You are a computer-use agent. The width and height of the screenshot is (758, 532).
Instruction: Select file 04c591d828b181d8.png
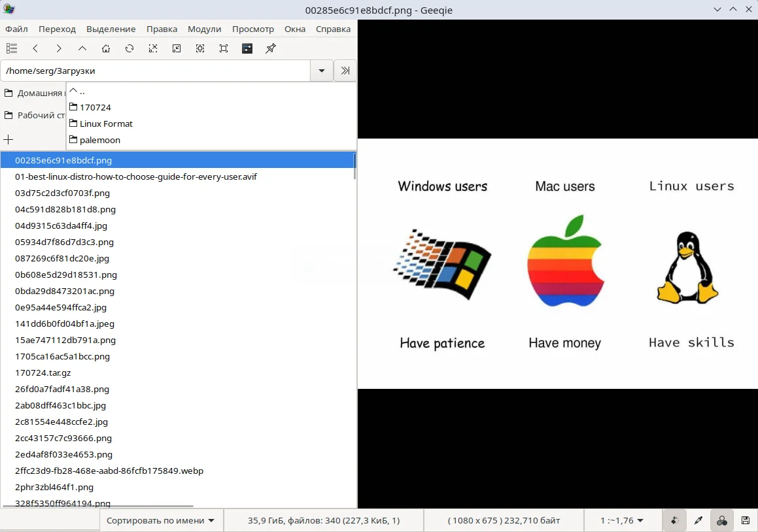[x=177, y=209]
